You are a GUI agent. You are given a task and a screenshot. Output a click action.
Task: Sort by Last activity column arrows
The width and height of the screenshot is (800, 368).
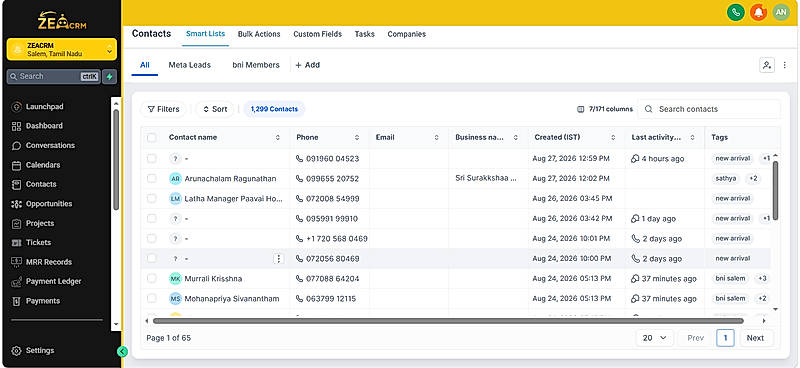click(692, 138)
